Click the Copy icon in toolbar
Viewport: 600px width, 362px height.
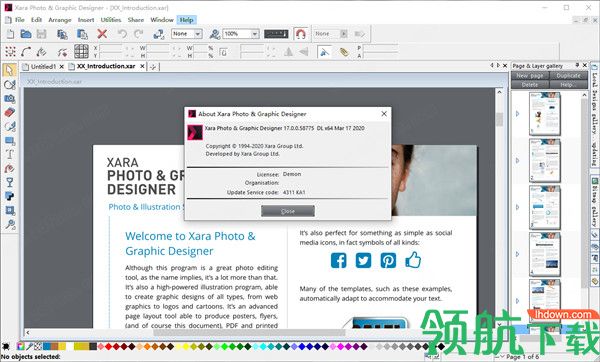(x=62, y=34)
